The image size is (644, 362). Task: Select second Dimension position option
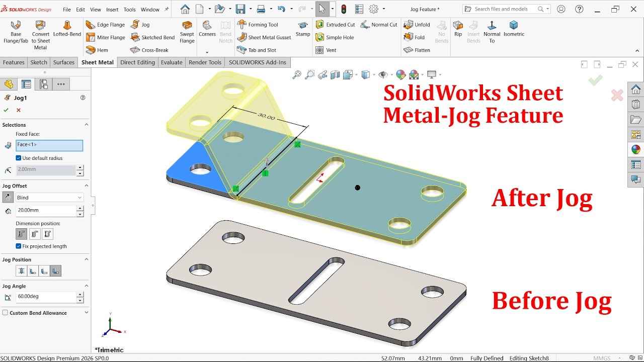34,234
